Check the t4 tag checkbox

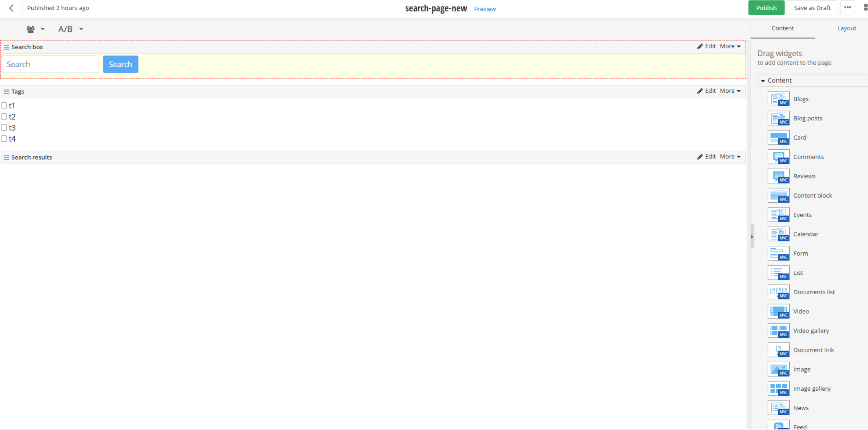(4, 139)
